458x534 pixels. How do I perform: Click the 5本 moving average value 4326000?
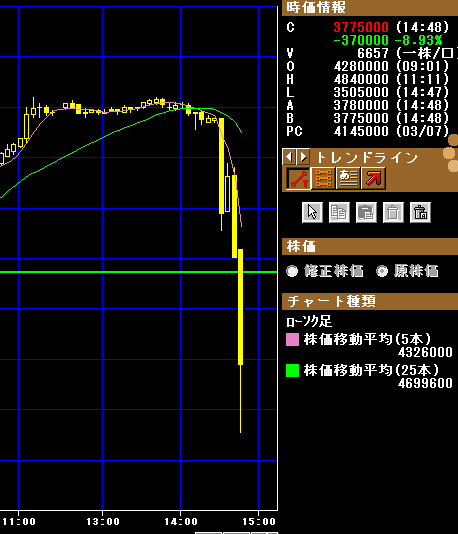(425, 352)
